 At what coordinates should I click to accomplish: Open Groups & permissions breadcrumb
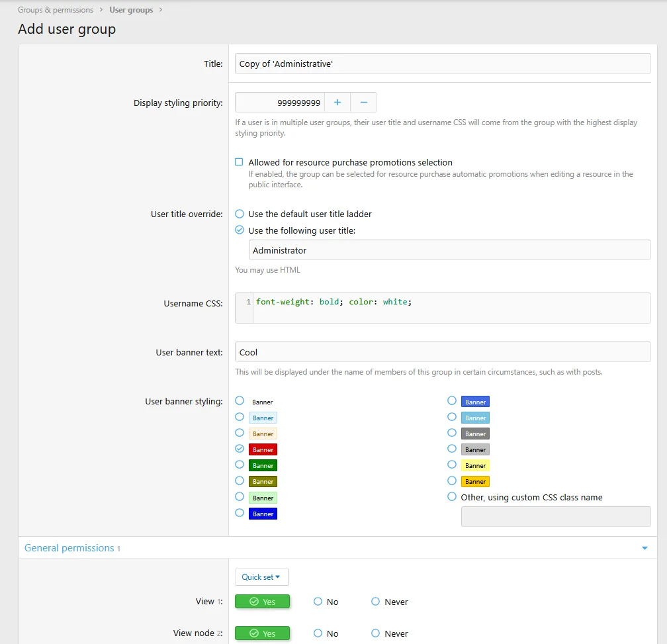point(56,10)
